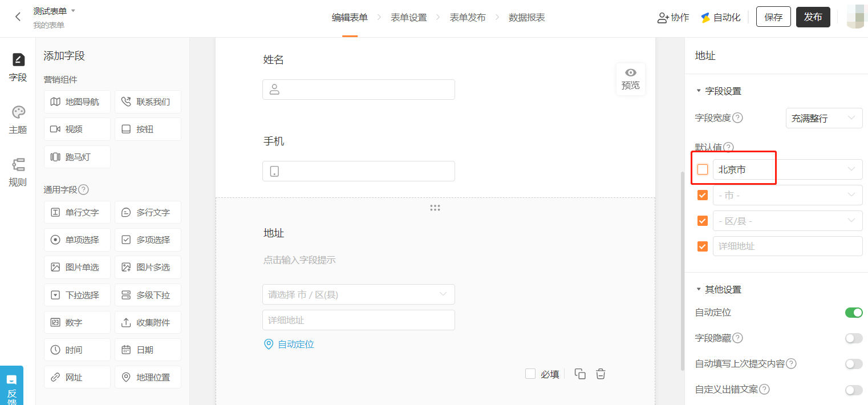Enable the 字段隐藏 switch

[854, 338]
